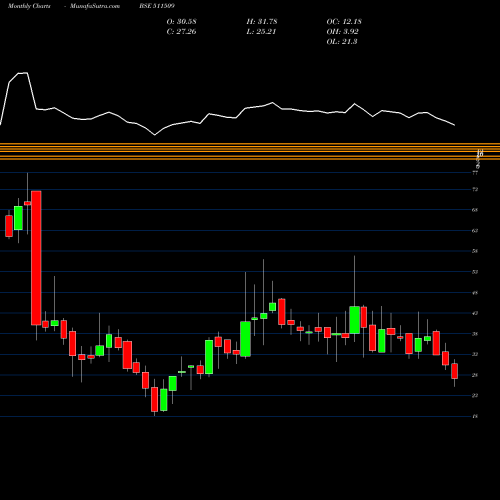Select the open value "O: 30.58"
The image size is (500, 500).
182,22
